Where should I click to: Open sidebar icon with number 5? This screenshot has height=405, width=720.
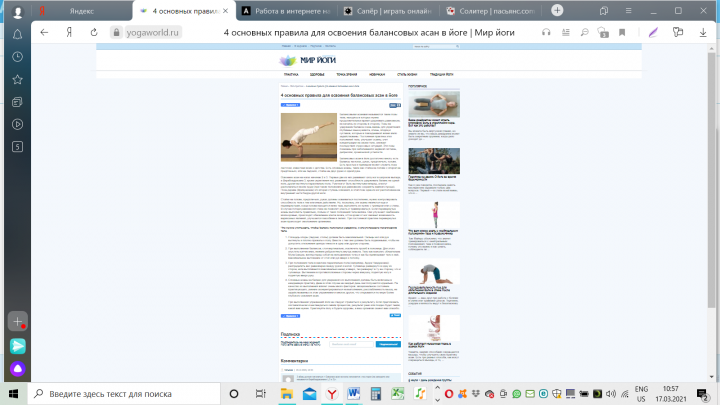[x=17, y=147]
